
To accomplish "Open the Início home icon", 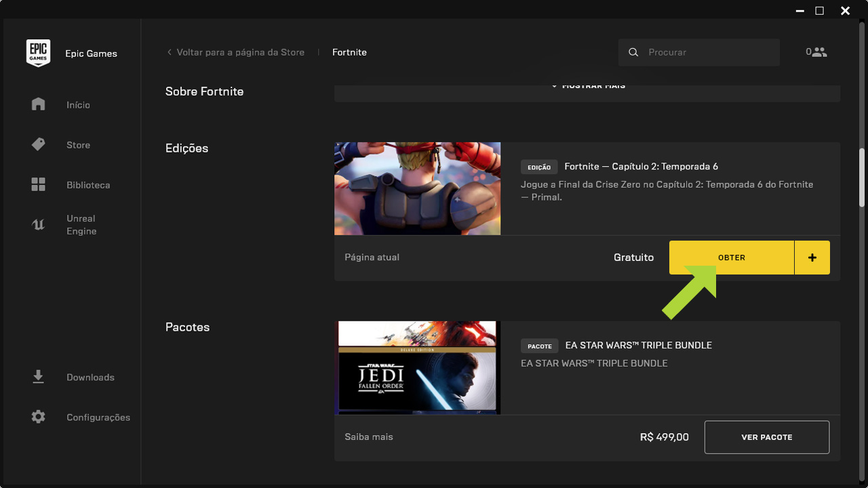I will (x=38, y=104).
